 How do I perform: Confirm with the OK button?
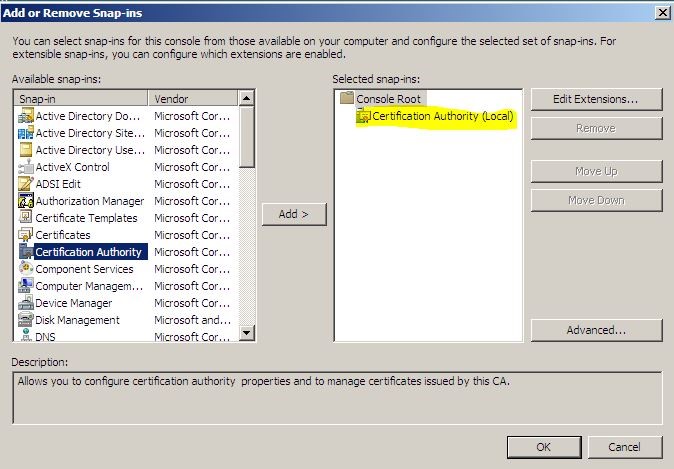(544, 447)
